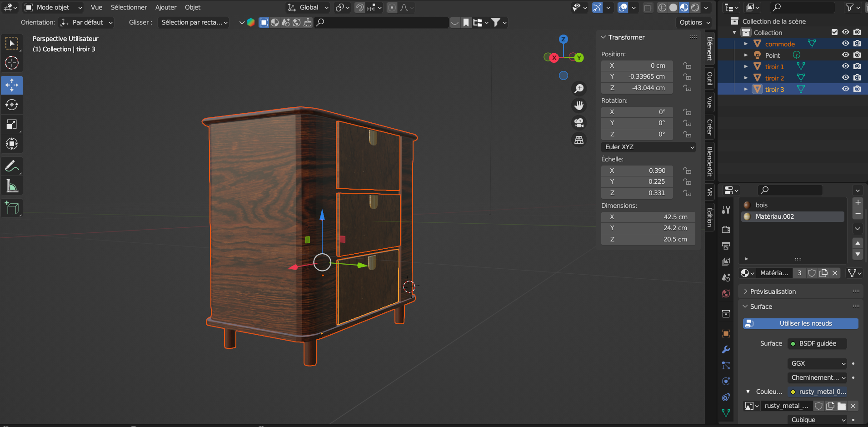Open the Modifier Properties wrench tab

click(726, 350)
